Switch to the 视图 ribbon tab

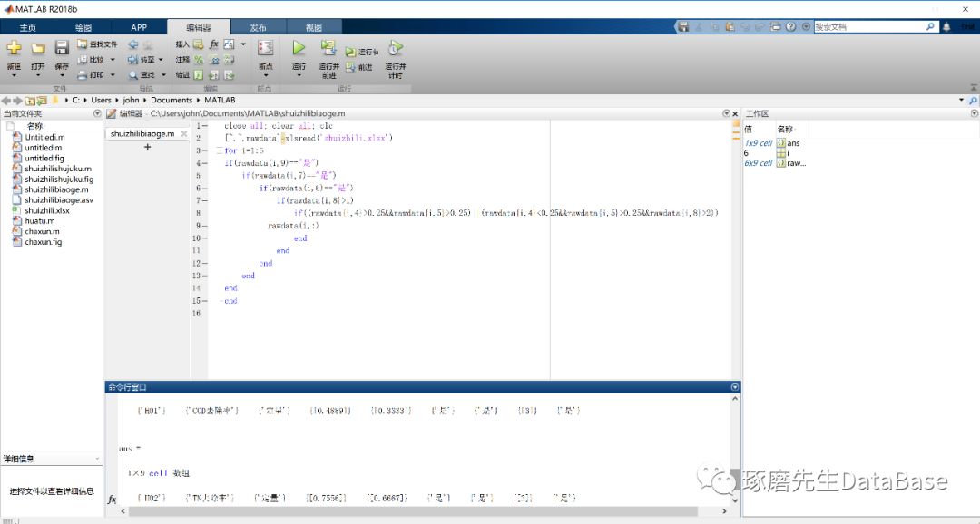pos(313,27)
